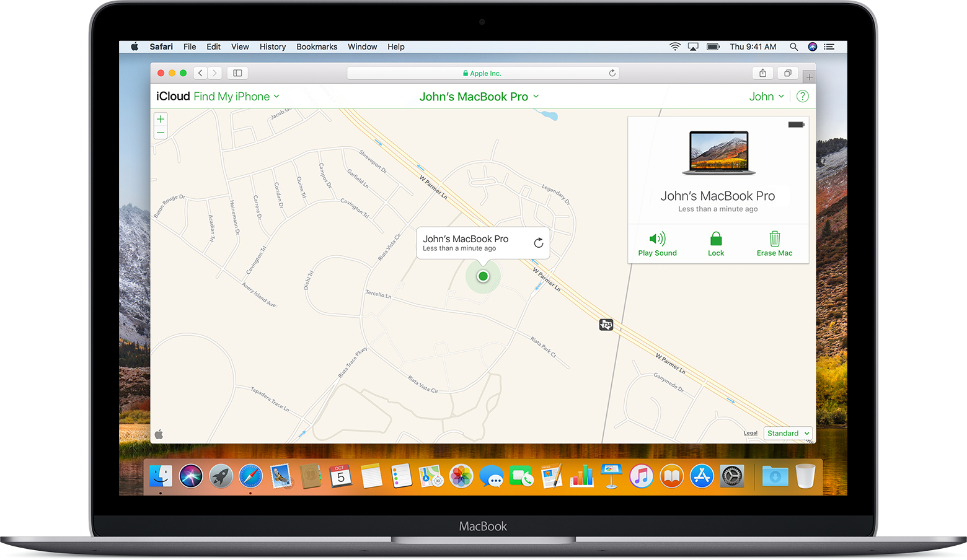Open the History menu
This screenshot has width=967, height=560.
tap(272, 47)
